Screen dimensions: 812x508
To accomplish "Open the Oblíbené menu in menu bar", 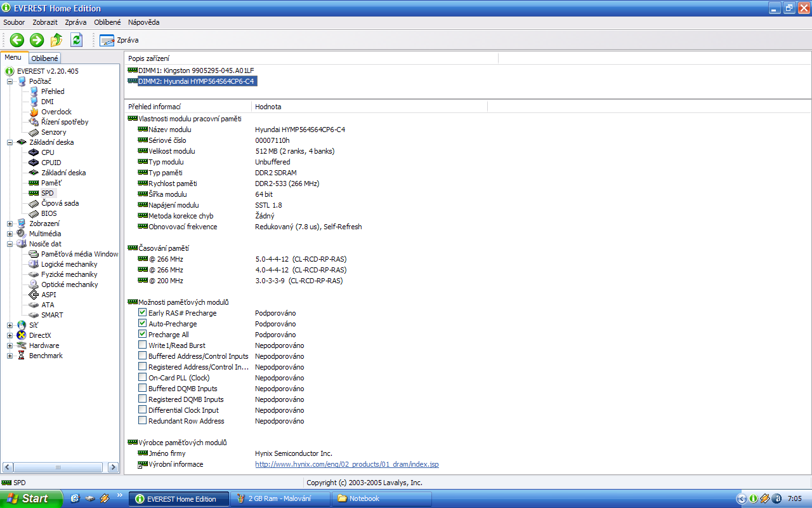I will [x=107, y=22].
